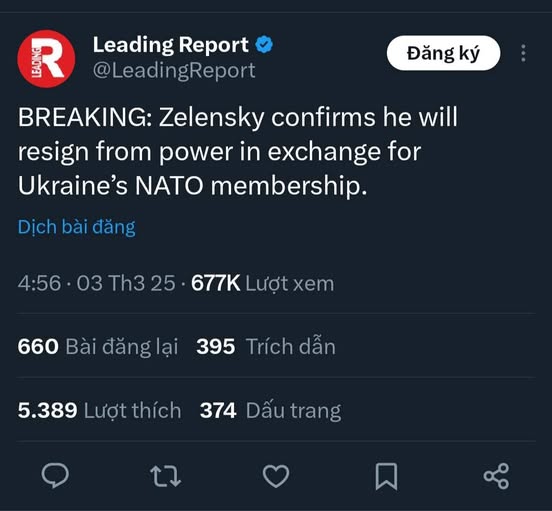The width and height of the screenshot is (552, 511).
Task: Click Dịch bài đăng translate link
Action: [x=77, y=227]
